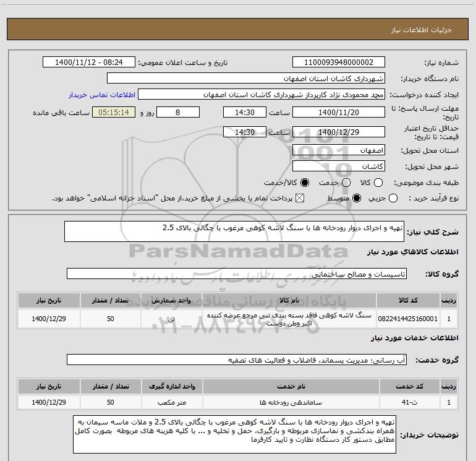The width and height of the screenshot is (476, 461).
Task: Click the unit cell تن in goods table
Action: [171, 319]
